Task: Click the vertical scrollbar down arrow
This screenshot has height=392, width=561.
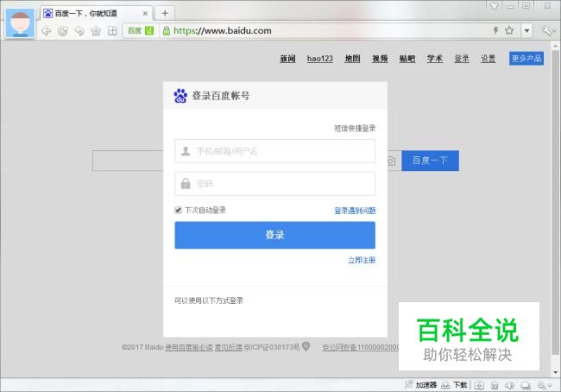Action: 556,373
